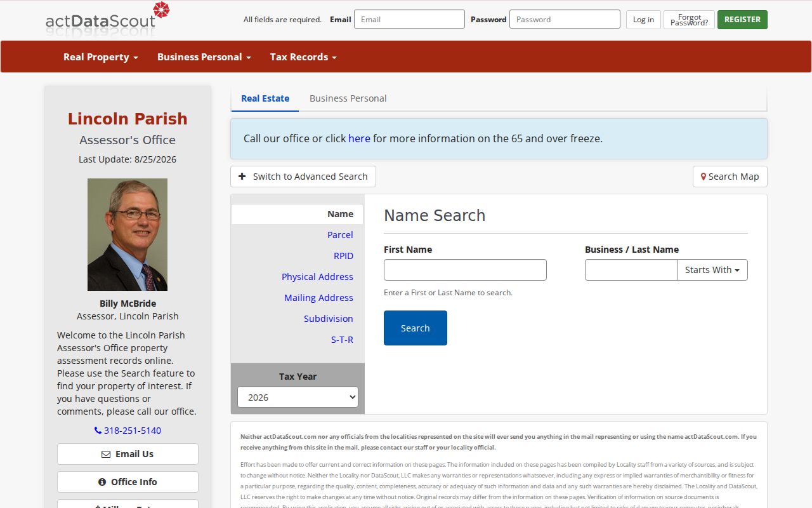
Task: Click the Email Us button
Action: tap(128, 454)
